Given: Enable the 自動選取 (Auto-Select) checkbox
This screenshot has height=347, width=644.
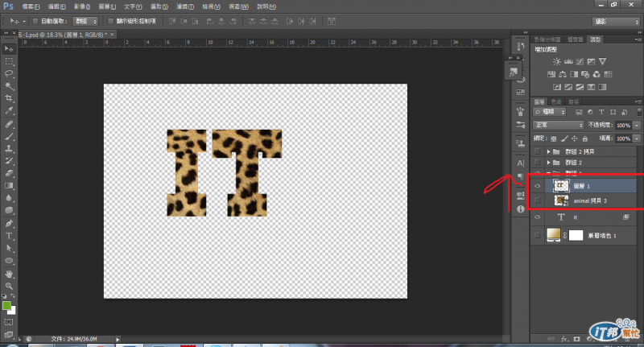Looking at the screenshot, I should pyautogui.click(x=35, y=21).
